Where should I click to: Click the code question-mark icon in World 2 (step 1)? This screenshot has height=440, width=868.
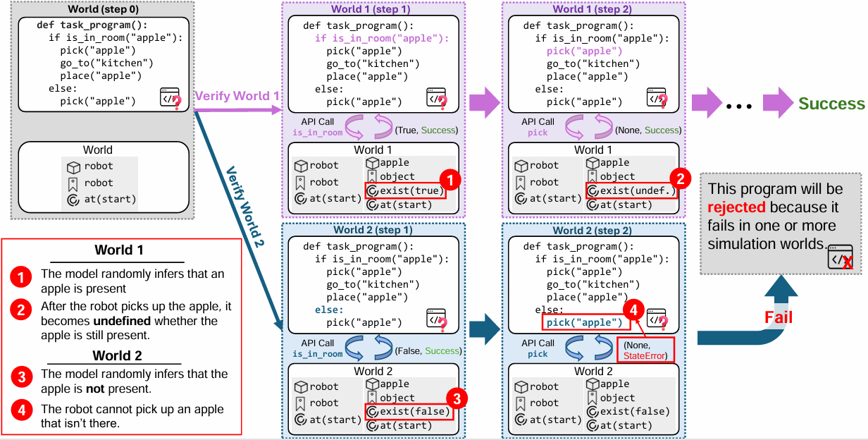436,318
